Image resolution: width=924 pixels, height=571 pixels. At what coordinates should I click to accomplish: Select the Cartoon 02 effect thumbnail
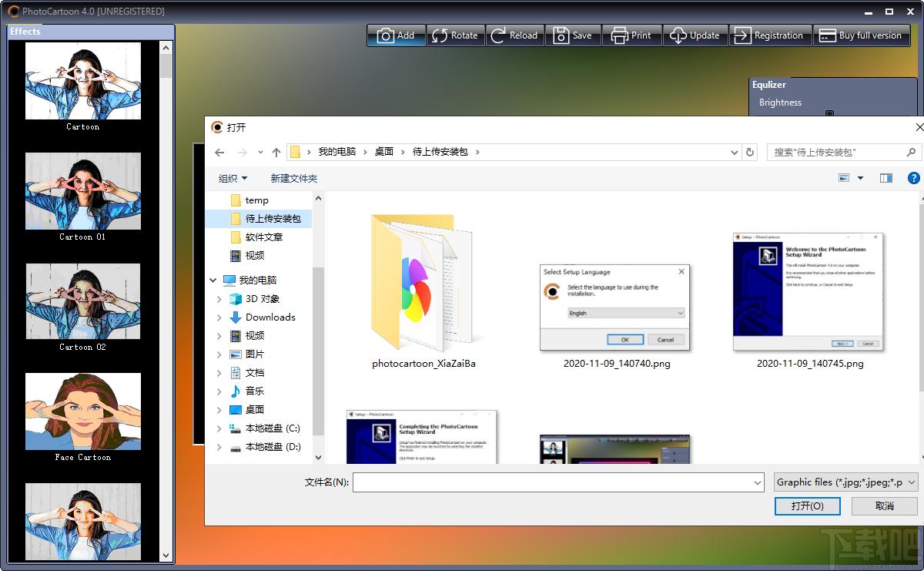click(83, 301)
